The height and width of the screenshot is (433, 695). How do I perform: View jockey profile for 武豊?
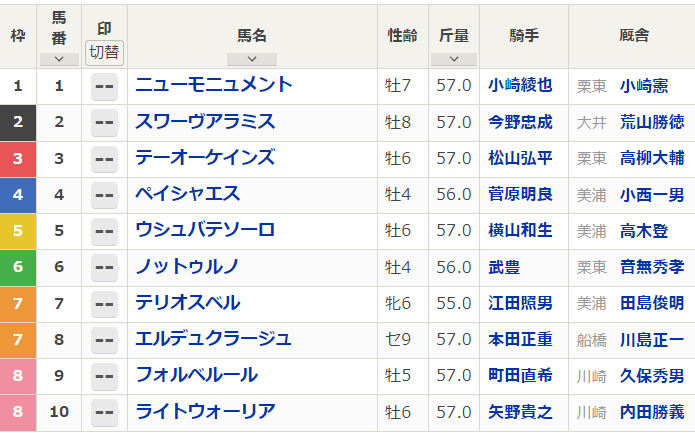(504, 267)
